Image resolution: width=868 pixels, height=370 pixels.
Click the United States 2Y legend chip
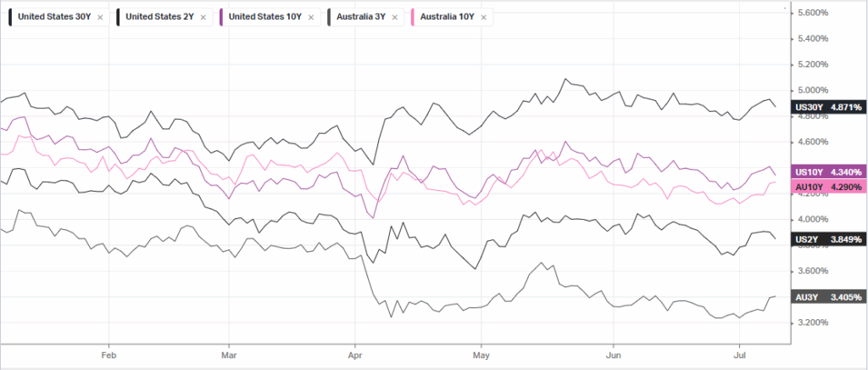coord(162,17)
